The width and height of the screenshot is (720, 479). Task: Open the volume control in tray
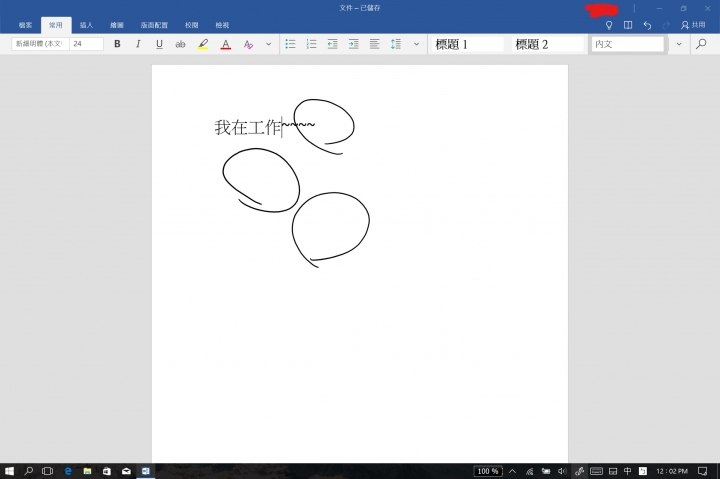[x=562, y=471]
